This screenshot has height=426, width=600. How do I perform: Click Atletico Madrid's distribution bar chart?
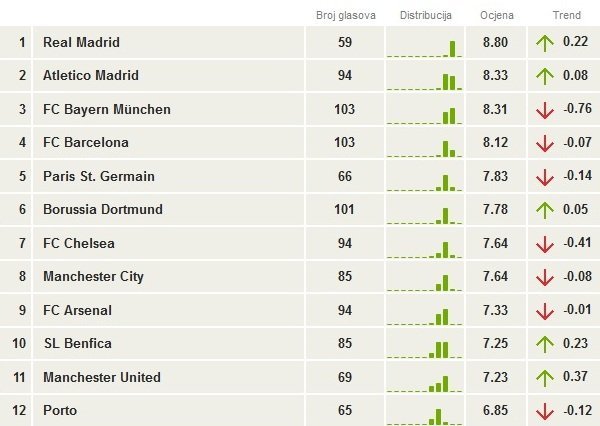[x=424, y=81]
